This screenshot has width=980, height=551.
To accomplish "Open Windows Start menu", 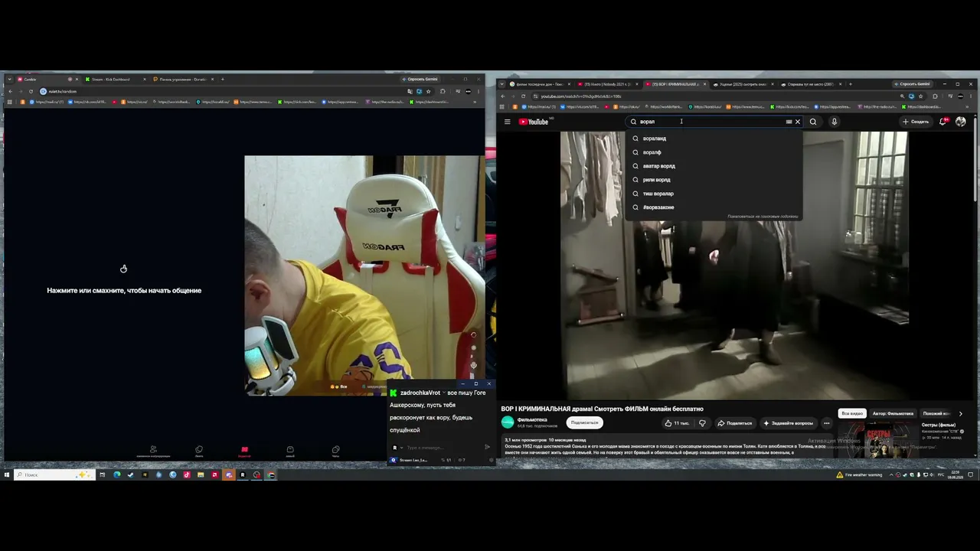I will pyautogui.click(x=7, y=475).
